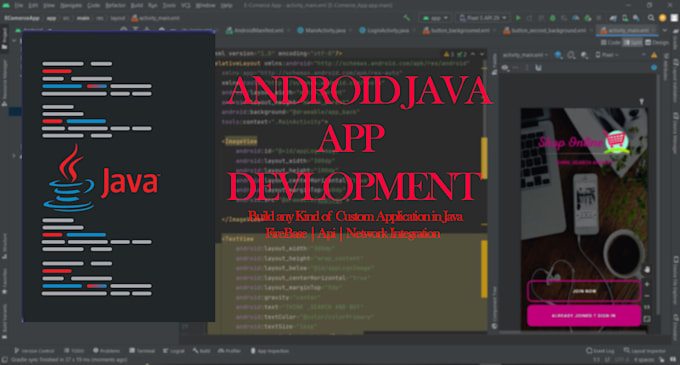Click the zoom in plus button in design view

tap(647, 284)
